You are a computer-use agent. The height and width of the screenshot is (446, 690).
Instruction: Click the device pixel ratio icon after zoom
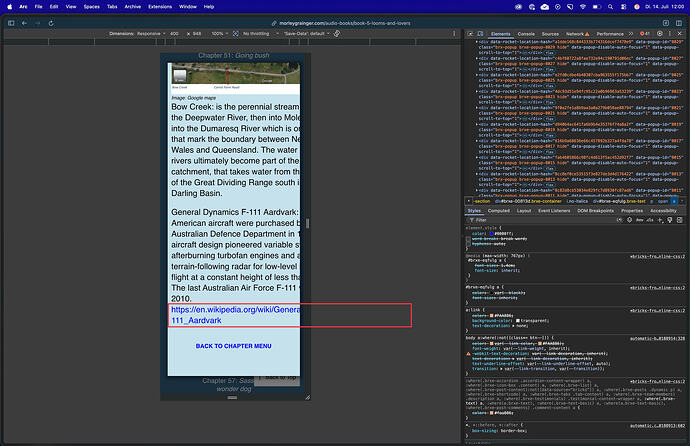pyautogui.click(x=236, y=33)
